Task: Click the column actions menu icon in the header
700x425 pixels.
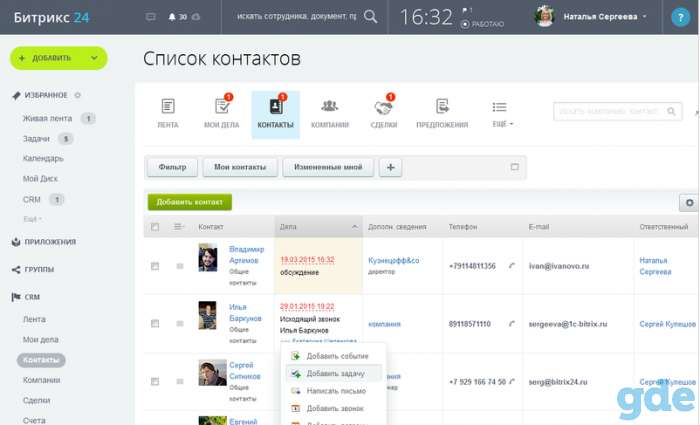Action: (179, 227)
